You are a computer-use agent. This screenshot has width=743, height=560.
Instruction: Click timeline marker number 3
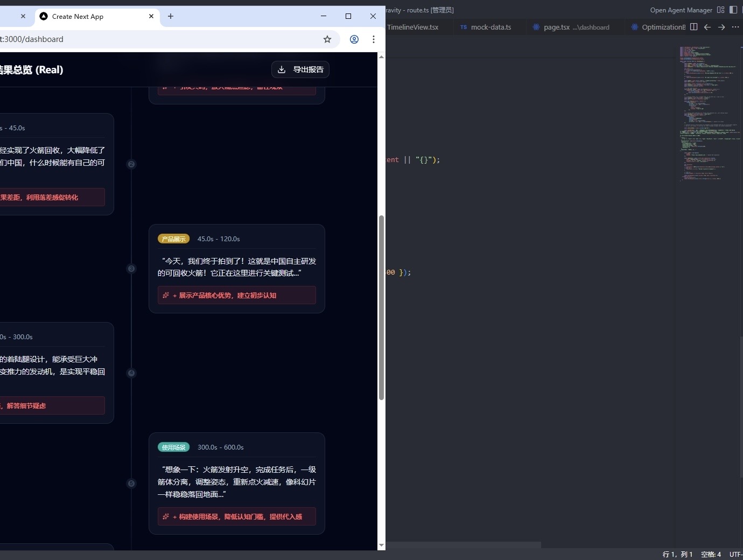click(x=131, y=269)
